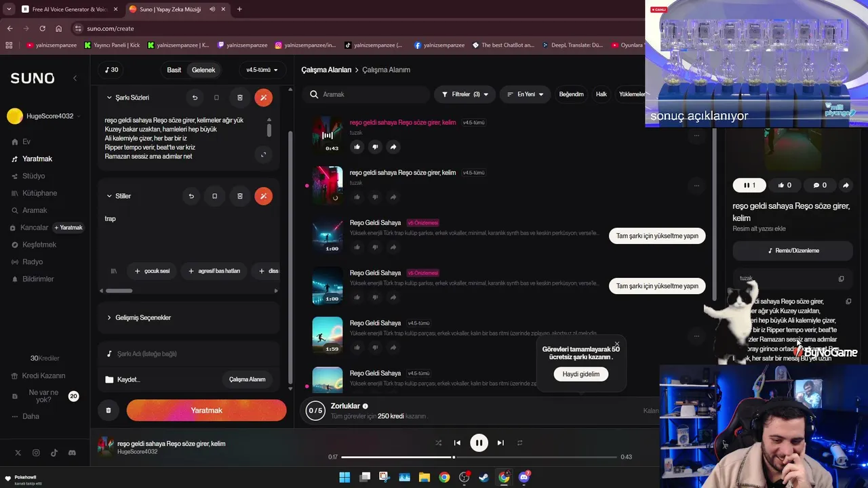The height and width of the screenshot is (488, 868).
Task: Copy icon in Şarkı Sözleri header
Action: [x=216, y=98]
